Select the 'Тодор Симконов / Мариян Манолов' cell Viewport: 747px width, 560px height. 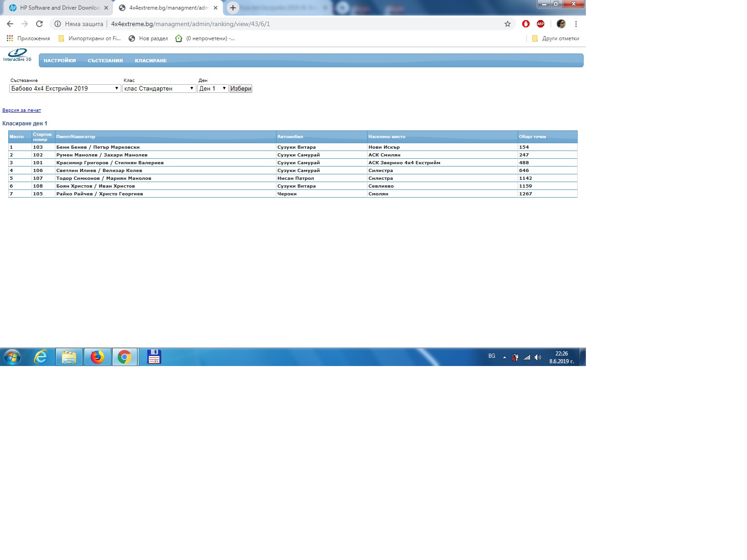[165, 178]
